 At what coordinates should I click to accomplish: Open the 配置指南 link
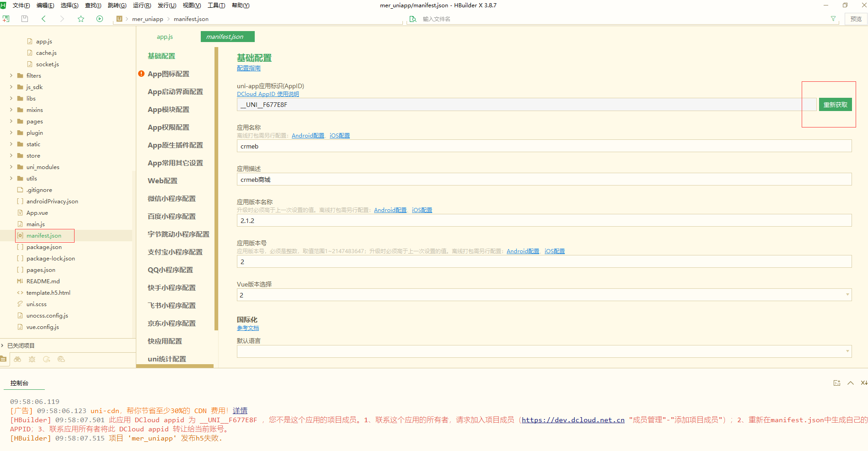coord(249,68)
